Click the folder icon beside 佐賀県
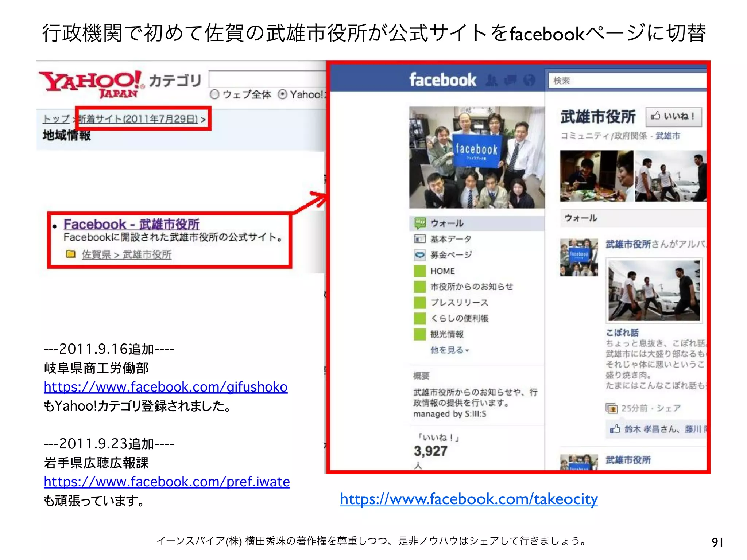 tap(70, 254)
